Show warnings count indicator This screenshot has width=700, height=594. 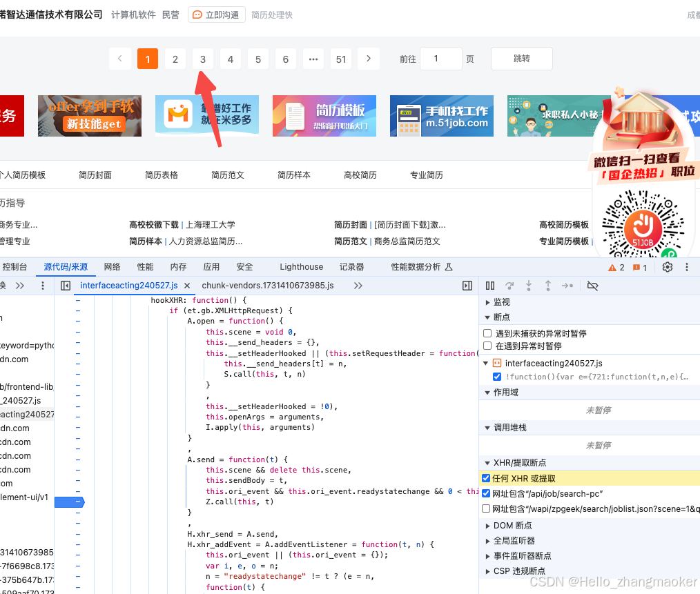tap(616, 267)
